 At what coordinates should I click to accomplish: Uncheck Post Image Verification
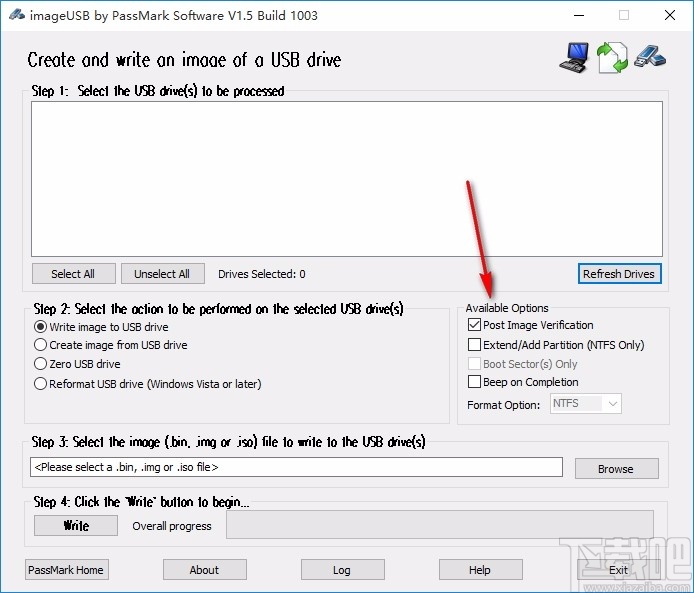point(474,325)
